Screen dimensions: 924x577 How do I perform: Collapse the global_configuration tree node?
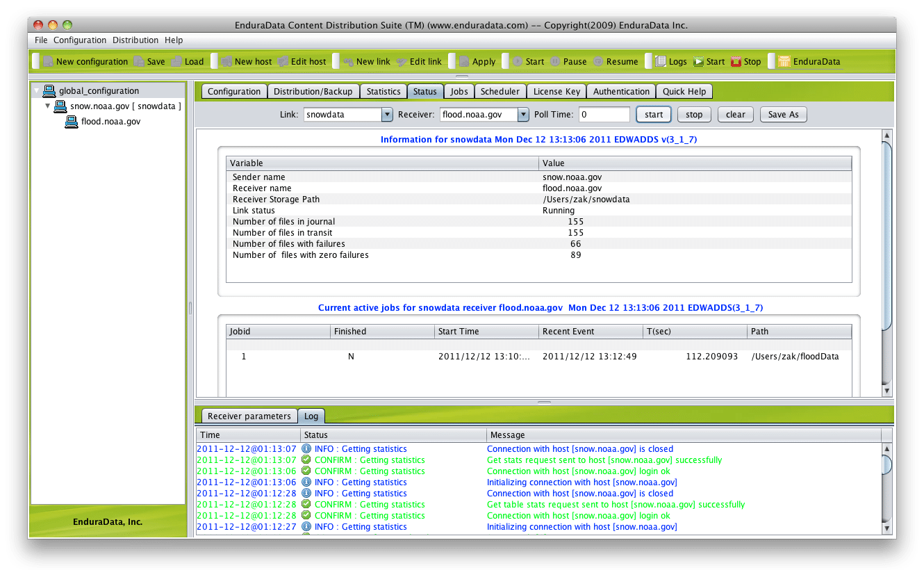(x=37, y=91)
